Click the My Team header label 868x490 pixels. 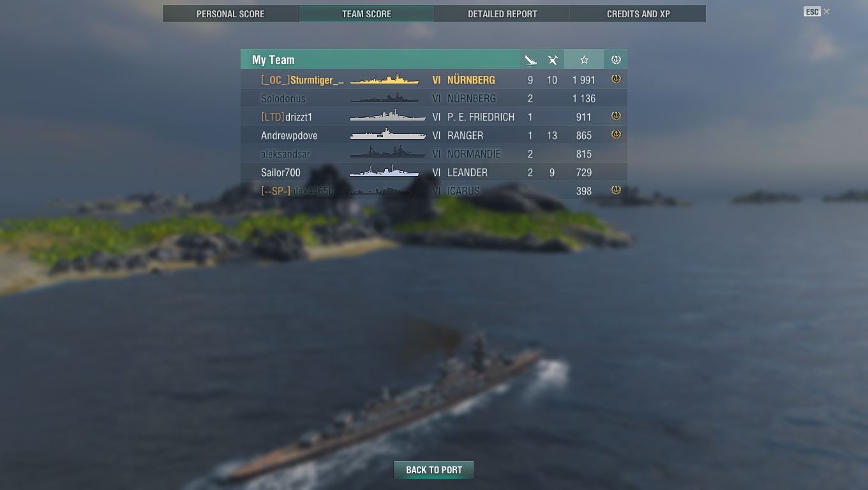point(273,60)
